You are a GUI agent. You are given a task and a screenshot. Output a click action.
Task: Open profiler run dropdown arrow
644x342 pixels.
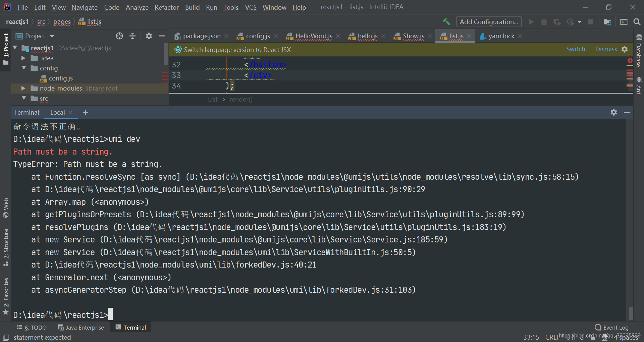click(579, 22)
